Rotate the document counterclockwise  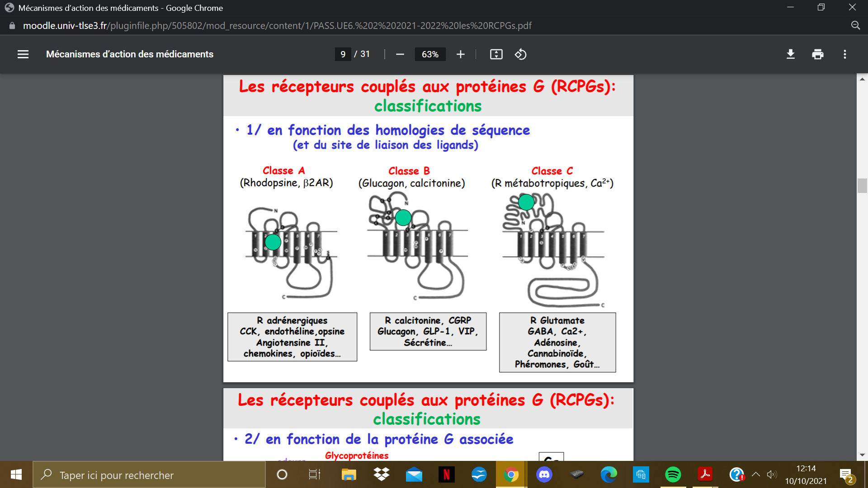pyautogui.click(x=520, y=54)
